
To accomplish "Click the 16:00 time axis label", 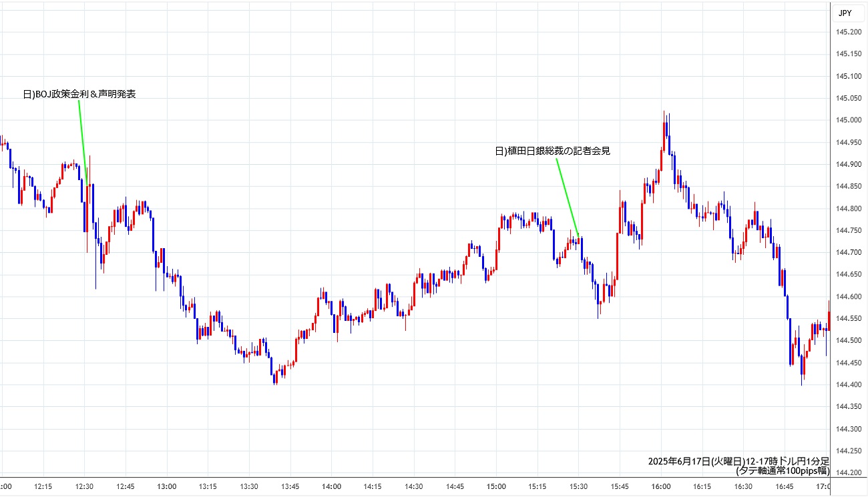I will 661,486.
